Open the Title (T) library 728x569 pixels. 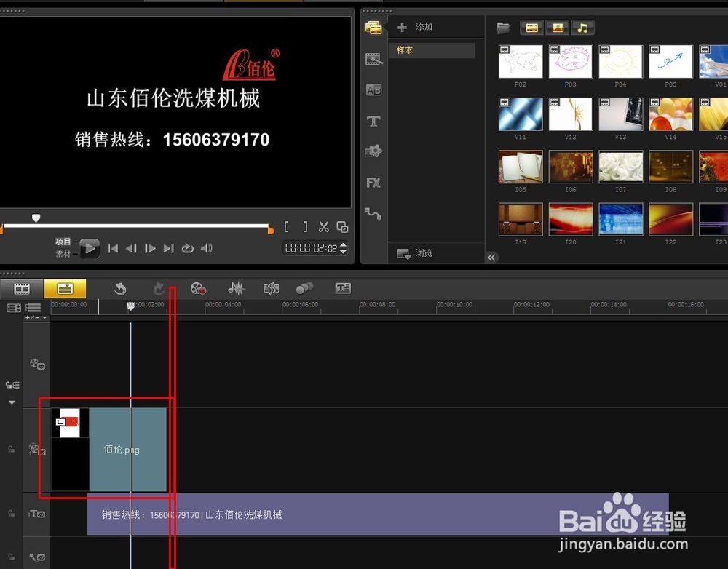point(373,122)
